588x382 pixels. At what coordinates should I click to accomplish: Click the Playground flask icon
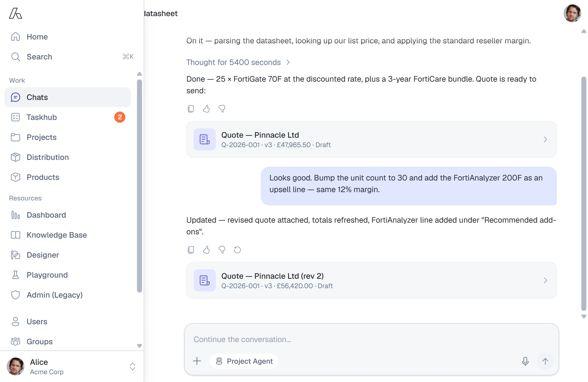pyautogui.click(x=16, y=275)
